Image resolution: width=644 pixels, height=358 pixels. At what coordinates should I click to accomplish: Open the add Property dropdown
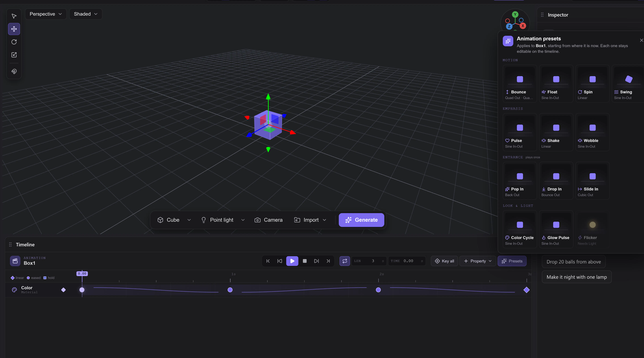(x=477, y=261)
